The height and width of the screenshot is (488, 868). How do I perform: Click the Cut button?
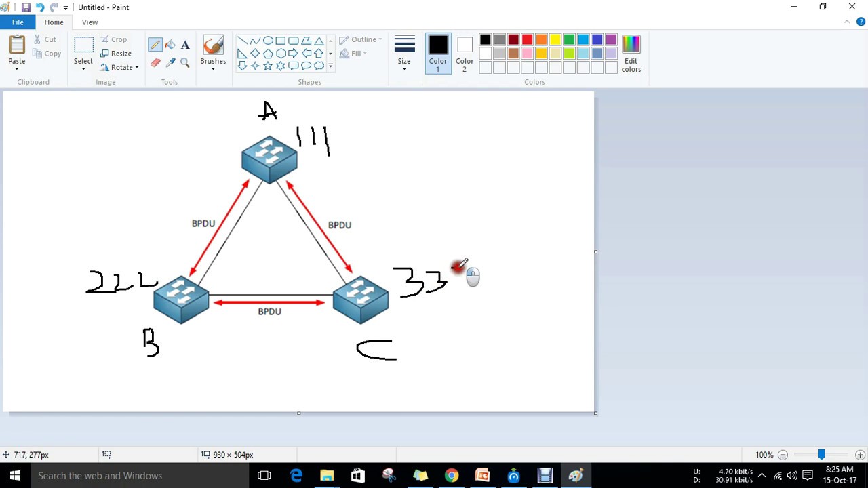[45, 39]
